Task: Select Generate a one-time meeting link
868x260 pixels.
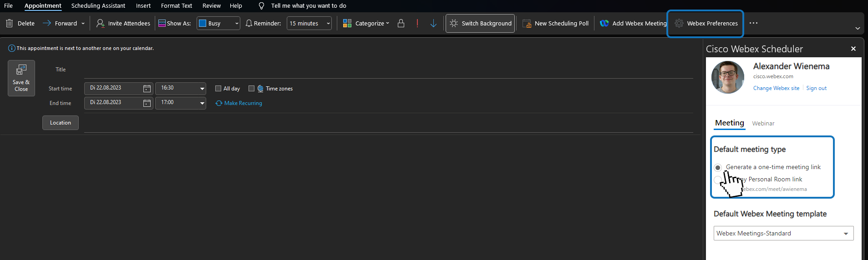Action: (718, 167)
